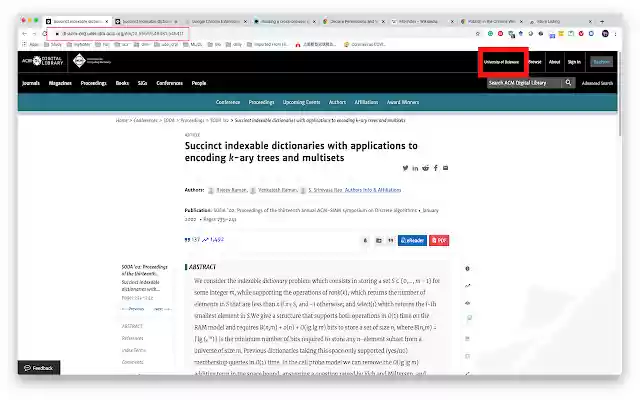Click the ACM Digital Library logo
Screen dimensions: 640x400
(x=43, y=61)
